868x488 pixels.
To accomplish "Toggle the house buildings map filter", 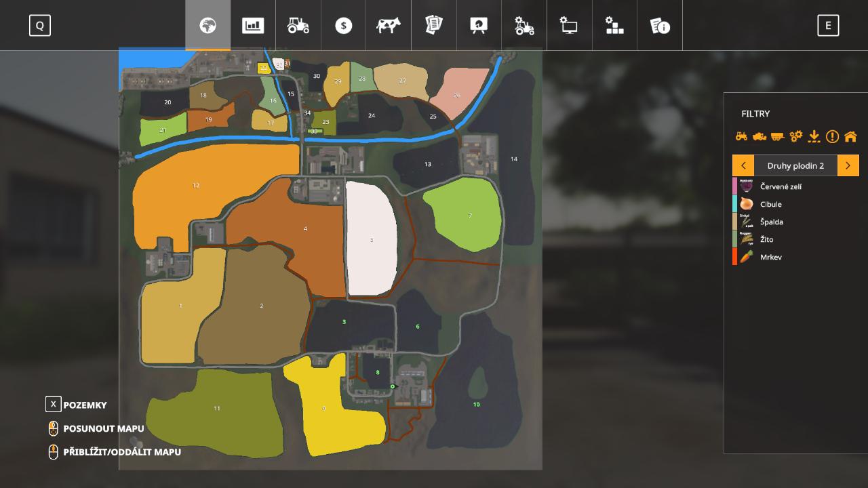I will (x=850, y=136).
